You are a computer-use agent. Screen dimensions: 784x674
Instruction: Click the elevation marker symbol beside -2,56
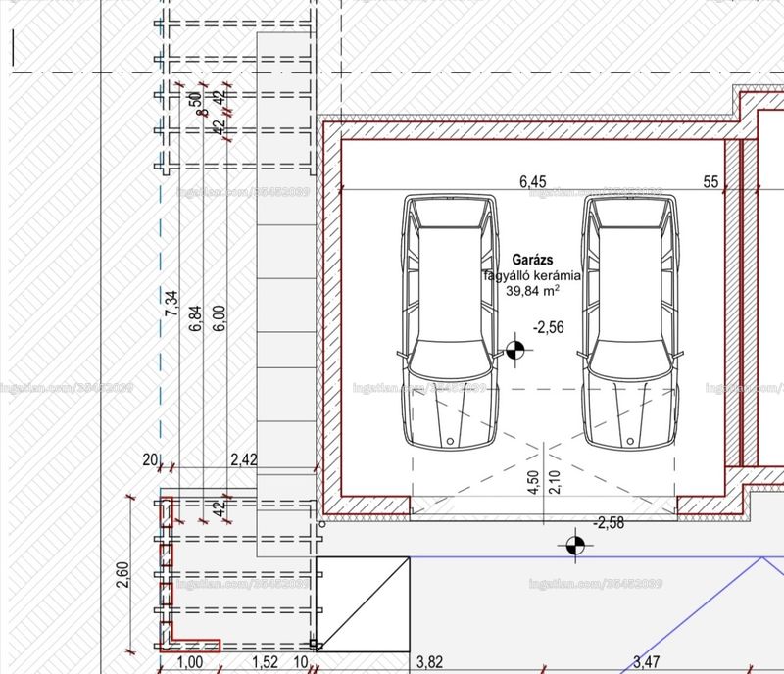(515, 350)
